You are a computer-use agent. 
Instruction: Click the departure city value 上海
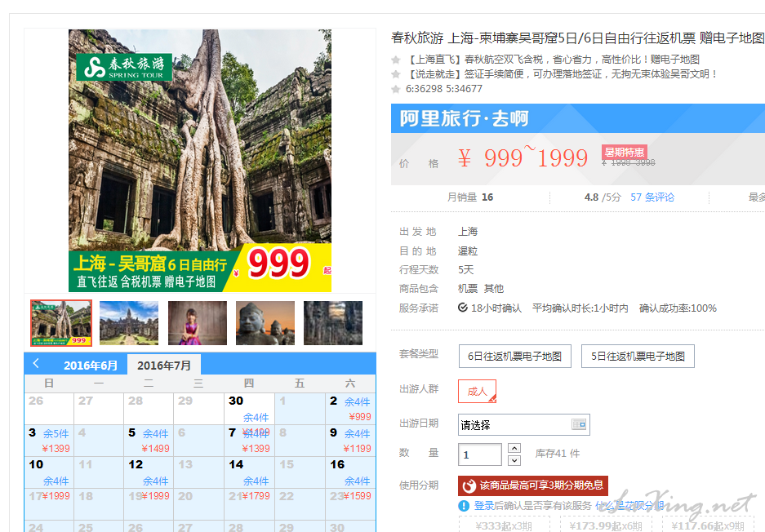click(x=468, y=231)
